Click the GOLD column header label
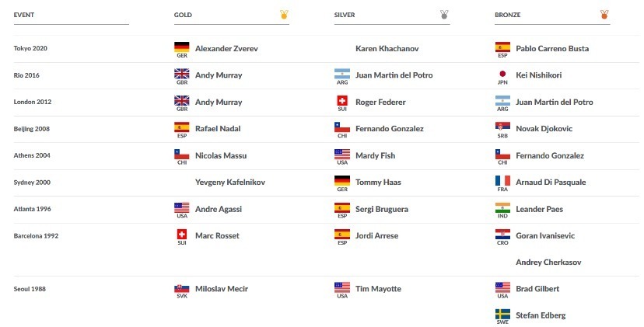 [183, 15]
